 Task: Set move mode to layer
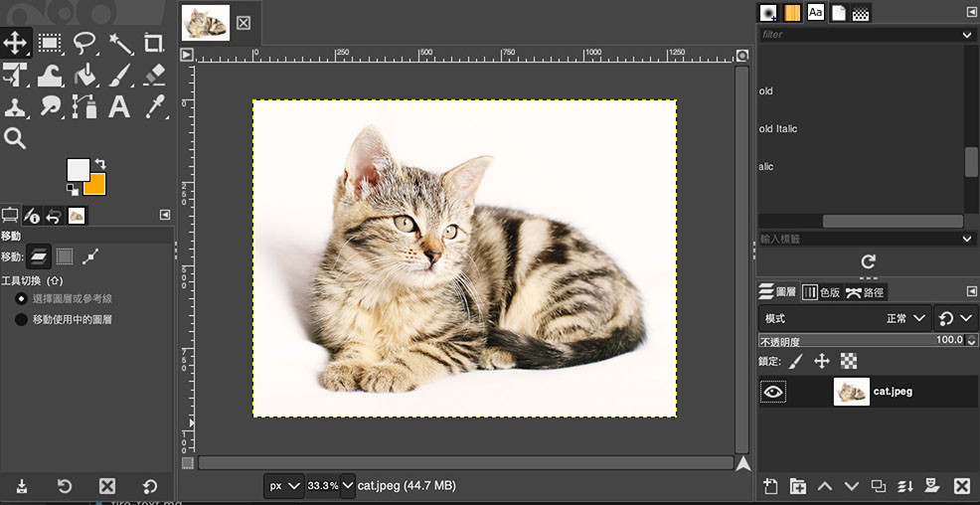[x=39, y=255]
